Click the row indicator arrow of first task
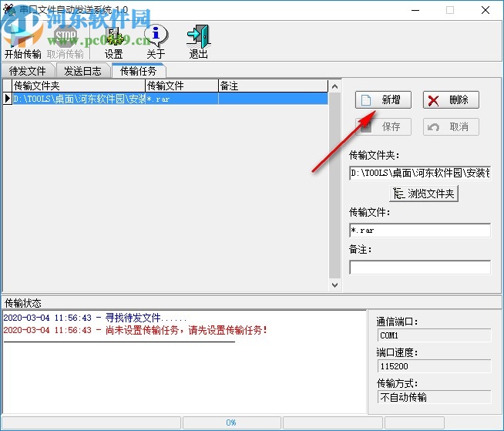The image size is (504, 431). point(8,99)
